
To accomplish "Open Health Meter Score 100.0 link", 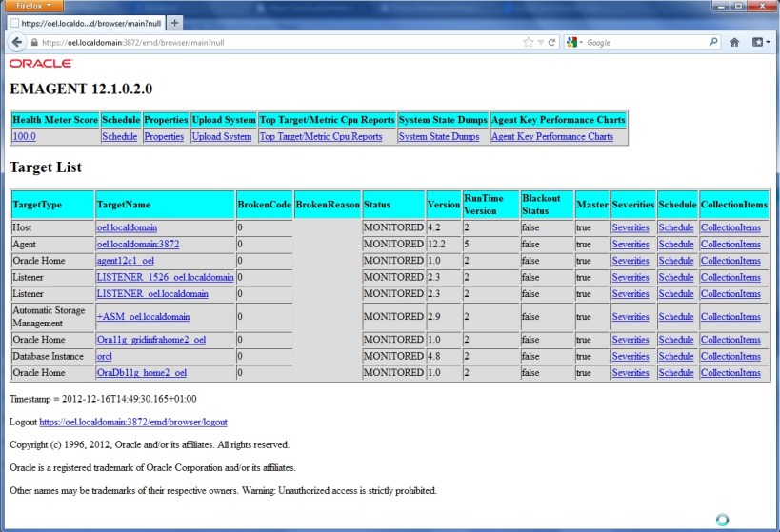I will (25, 136).
